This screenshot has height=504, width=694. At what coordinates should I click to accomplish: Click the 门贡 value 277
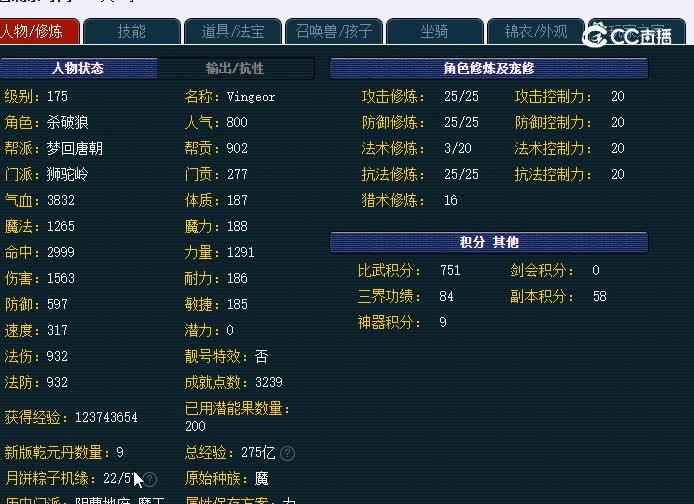coord(237,174)
